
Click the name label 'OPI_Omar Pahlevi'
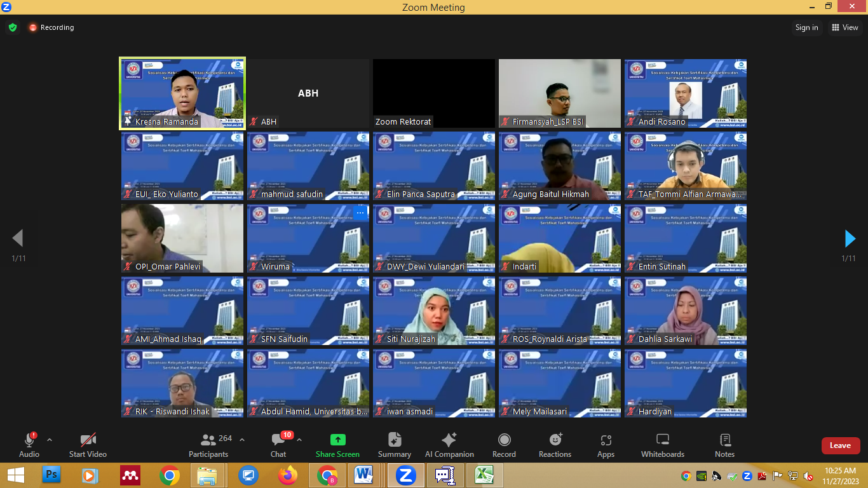168,266
